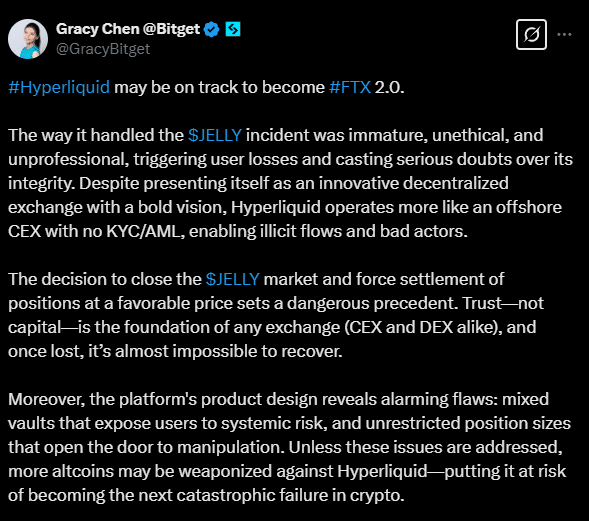Open the Bitget affiliate badge icon
The image size is (589, 521).
click(x=233, y=29)
